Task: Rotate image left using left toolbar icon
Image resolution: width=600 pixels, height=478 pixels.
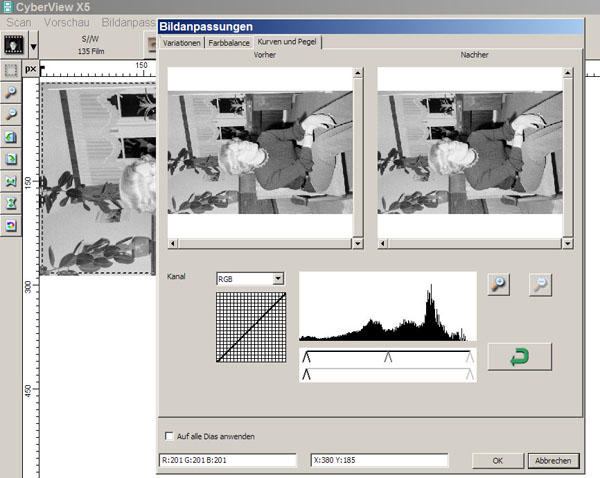Action: point(12,137)
